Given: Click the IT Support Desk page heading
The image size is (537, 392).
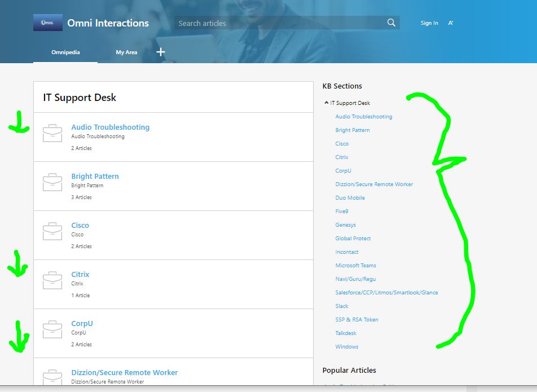Looking at the screenshot, I should (x=80, y=98).
